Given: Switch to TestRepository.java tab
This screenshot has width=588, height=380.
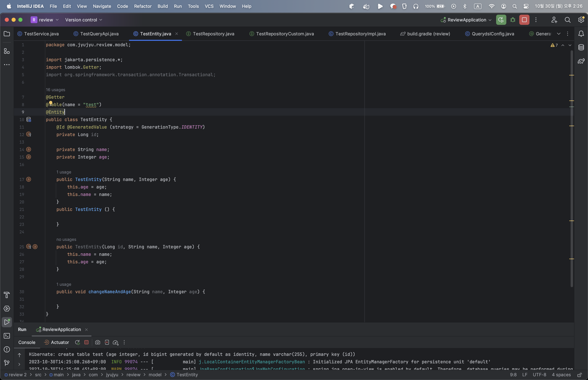Looking at the screenshot, I should coord(210,34).
